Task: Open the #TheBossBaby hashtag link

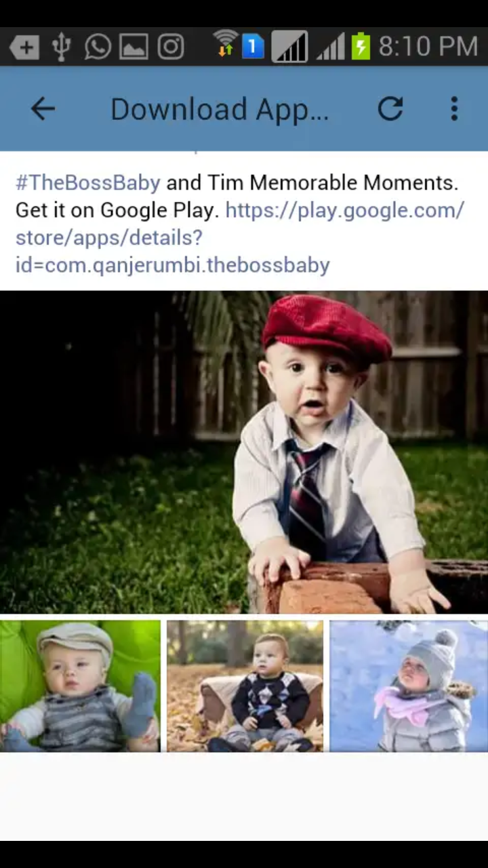Action: [88, 182]
